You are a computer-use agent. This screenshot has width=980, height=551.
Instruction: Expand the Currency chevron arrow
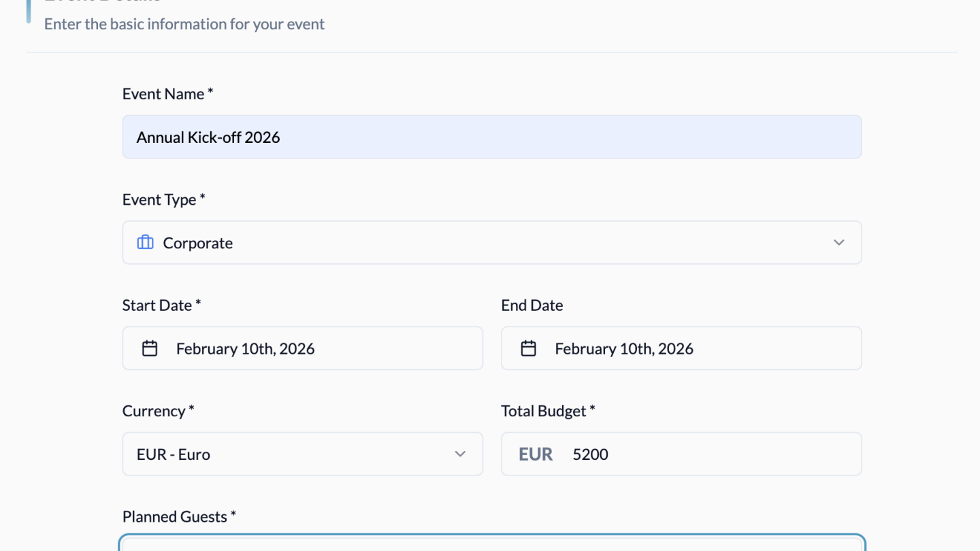tap(460, 454)
